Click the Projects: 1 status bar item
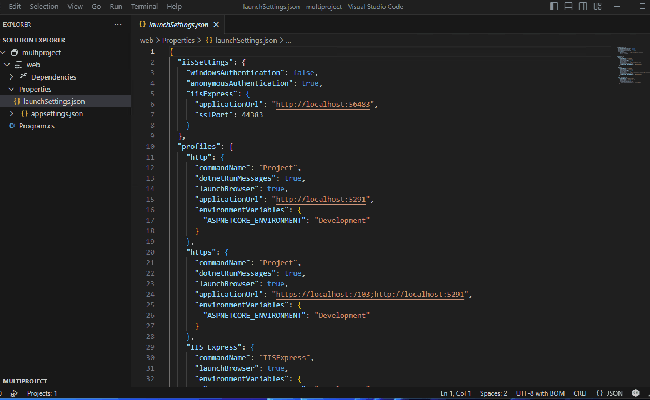 pos(42,393)
